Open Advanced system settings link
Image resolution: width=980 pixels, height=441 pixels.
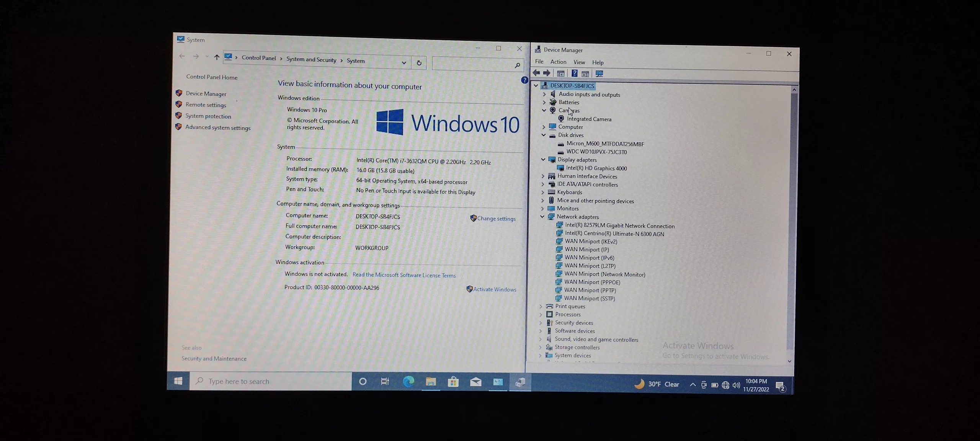pos(218,127)
